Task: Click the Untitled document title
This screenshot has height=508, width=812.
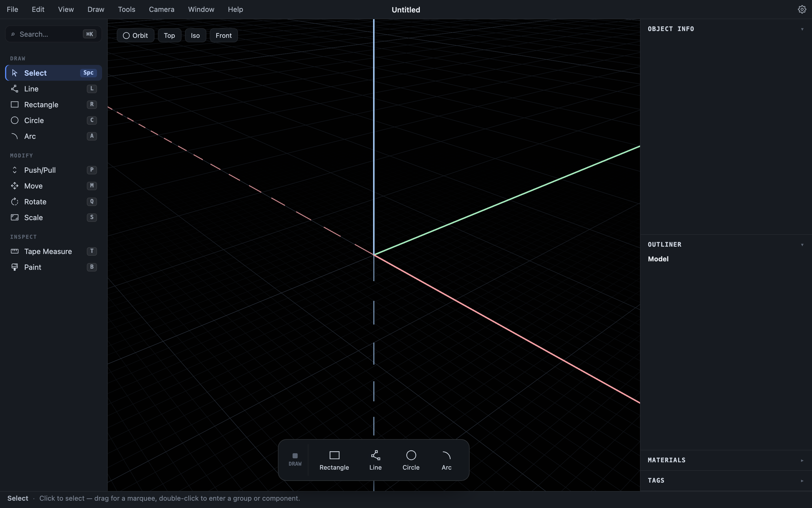Action: (x=406, y=10)
